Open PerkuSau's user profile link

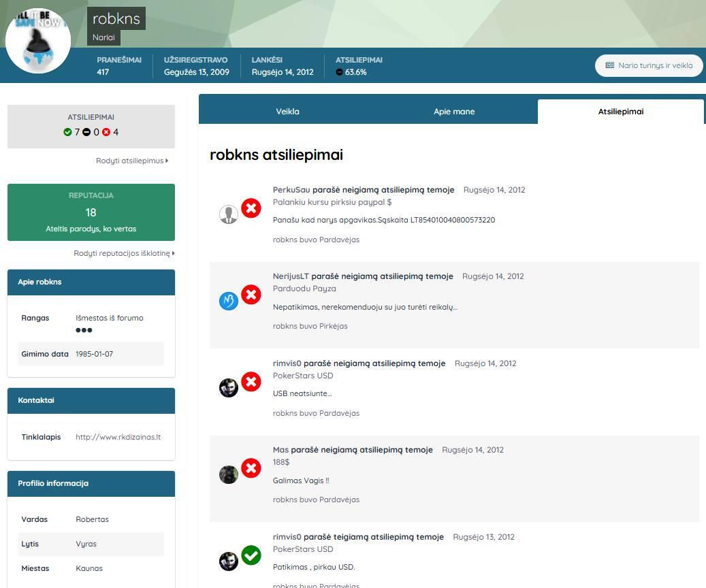coord(291,190)
